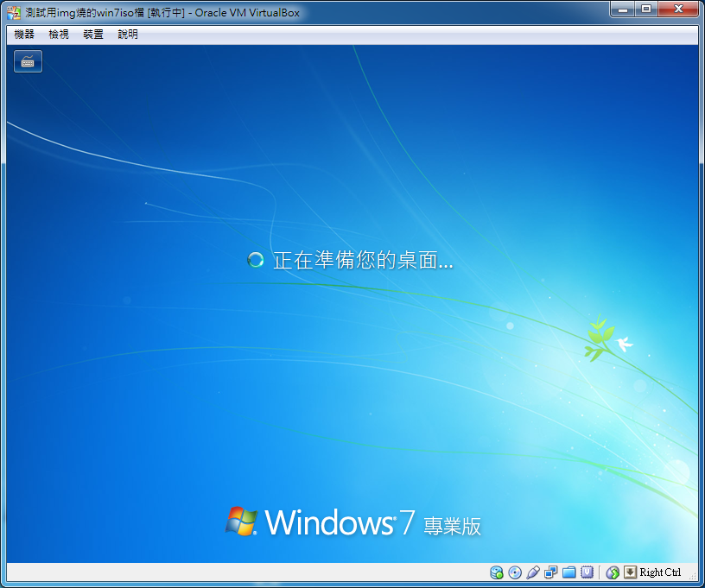
Task: Click the Right Ctrl host key label
Action: (x=660, y=572)
